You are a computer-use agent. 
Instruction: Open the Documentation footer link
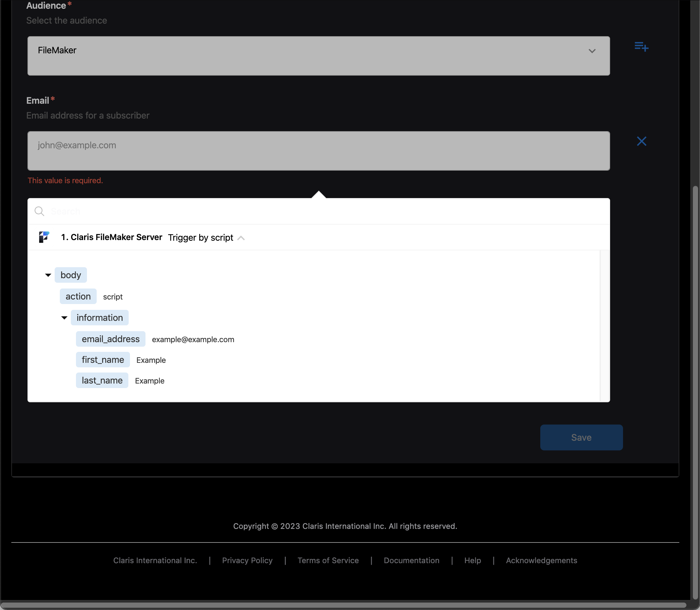(x=412, y=560)
